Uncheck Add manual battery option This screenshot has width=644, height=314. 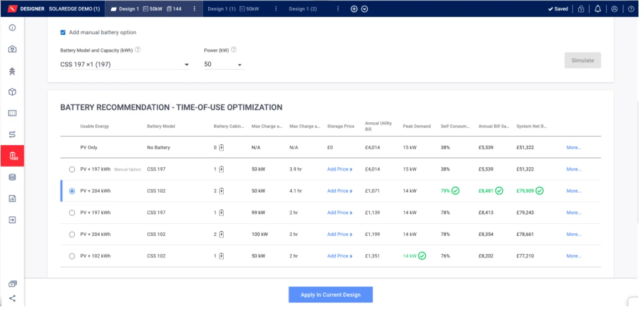coord(63,33)
